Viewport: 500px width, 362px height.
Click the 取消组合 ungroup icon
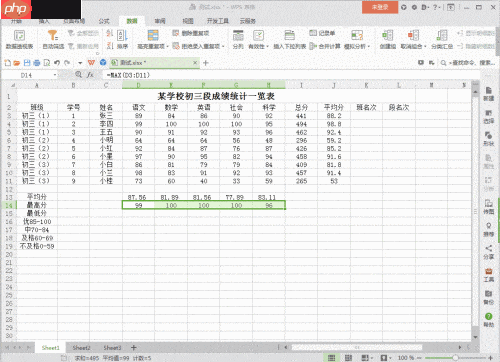pos(413,35)
